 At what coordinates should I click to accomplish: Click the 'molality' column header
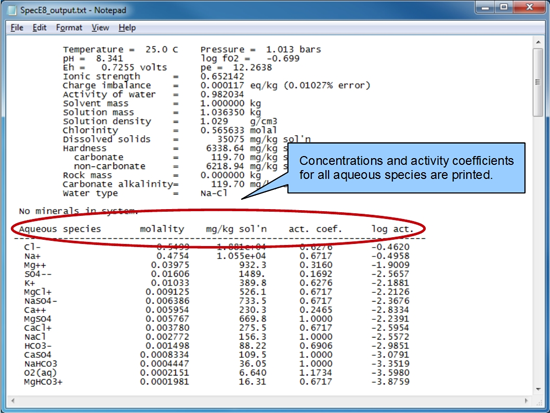tap(162, 229)
